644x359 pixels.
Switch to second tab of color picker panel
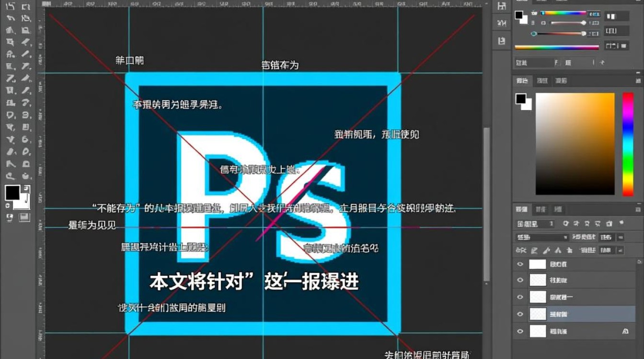pyautogui.click(x=542, y=81)
